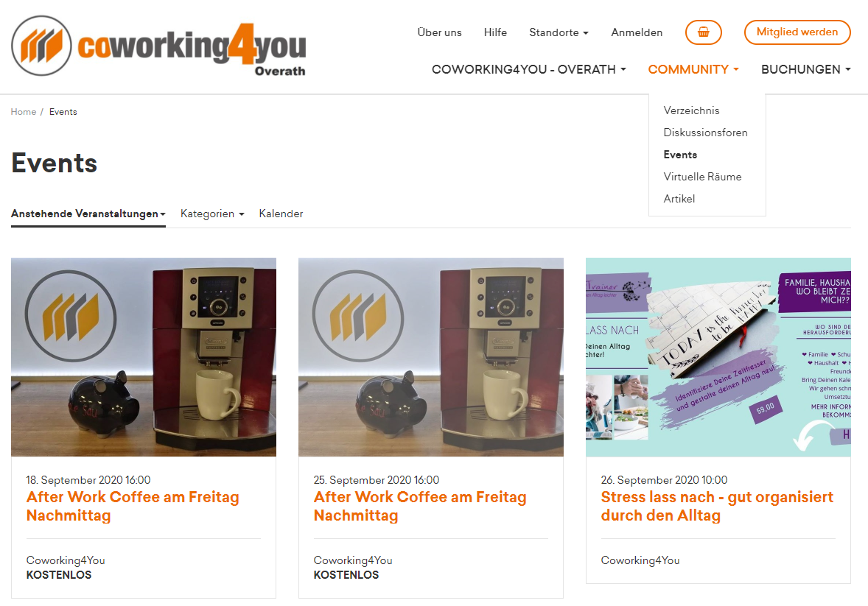868x606 pixels.
Task: Click the Stress lass nach event thumbnail
Action: tap(718, 357)
